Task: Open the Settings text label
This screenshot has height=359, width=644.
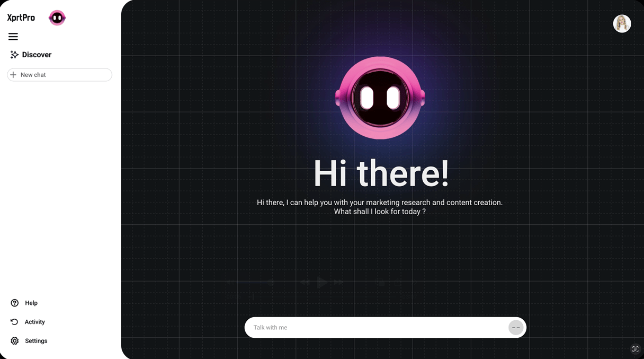Action: pyautogui.click(x=36, y=341)
